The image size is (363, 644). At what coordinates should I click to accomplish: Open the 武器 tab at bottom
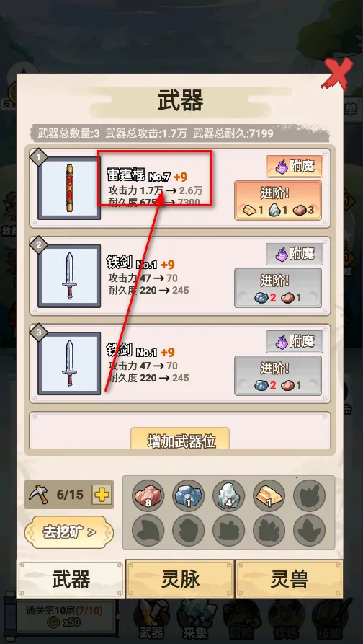pyautogui.click(x=71, y=580)
